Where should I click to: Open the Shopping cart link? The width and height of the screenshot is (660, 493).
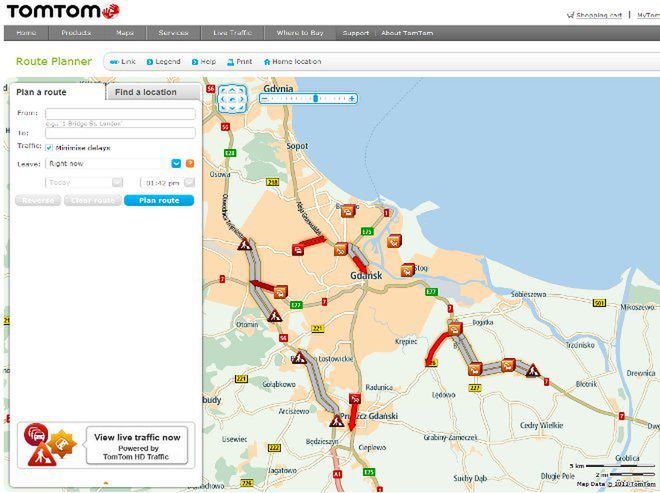[x=599, y=15]
